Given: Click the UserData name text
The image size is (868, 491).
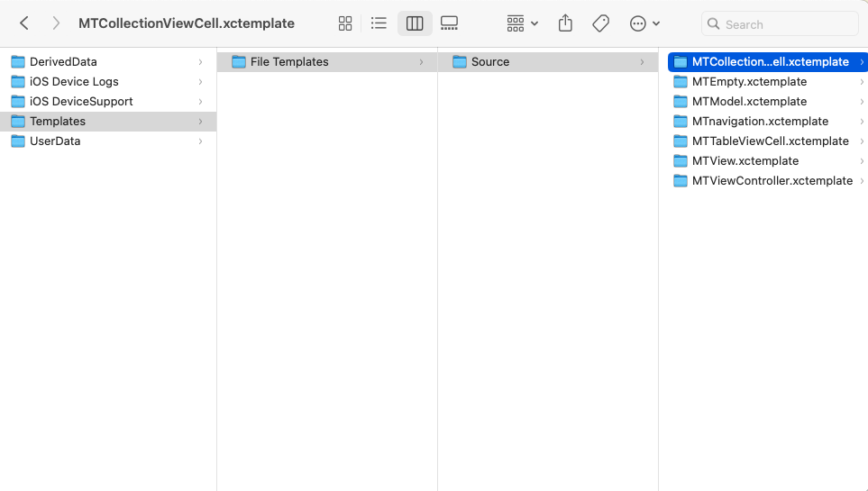Looking at the screenshot, I should pos(55,141).
